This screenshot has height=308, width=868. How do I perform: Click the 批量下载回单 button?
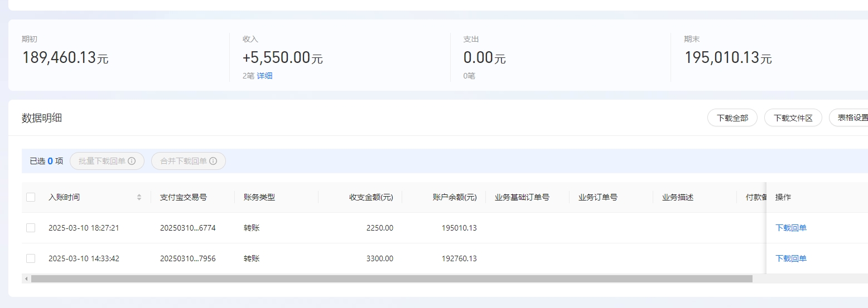coord(102,161)
